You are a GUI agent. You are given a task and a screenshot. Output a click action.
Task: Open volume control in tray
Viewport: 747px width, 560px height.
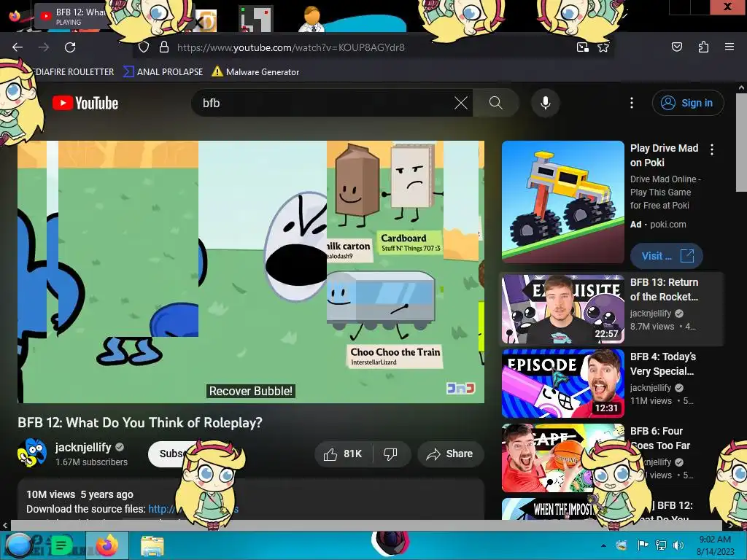click(x=678, y=545)
